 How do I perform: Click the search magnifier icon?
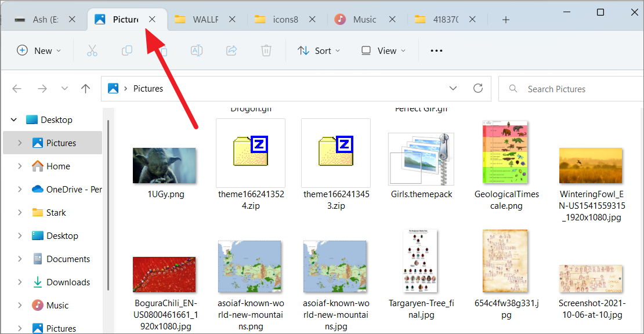click(513, 89)
